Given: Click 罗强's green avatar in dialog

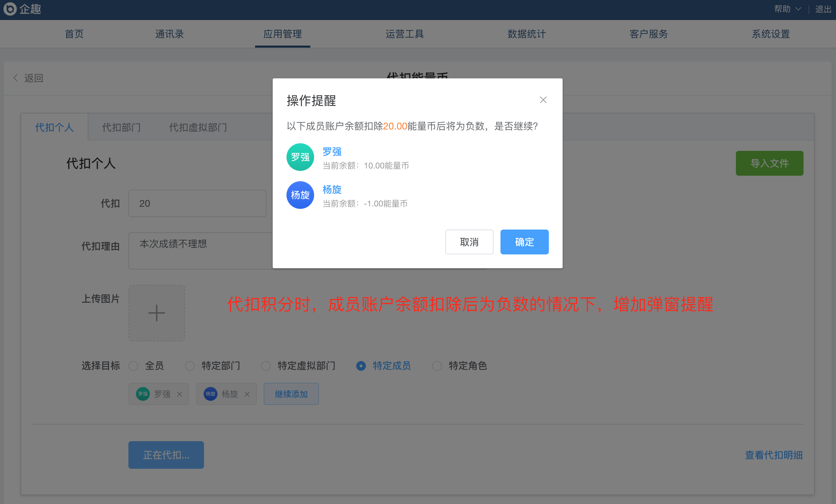Looking at the screenshot, I should tap(300, 157).
